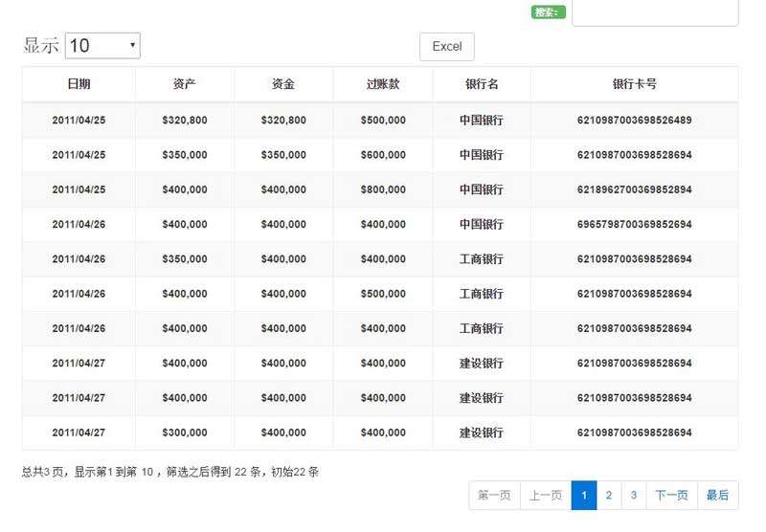Switch to page 2
Image resolution: width=766 pixels, height=532 pixels.
click(608, 496)
